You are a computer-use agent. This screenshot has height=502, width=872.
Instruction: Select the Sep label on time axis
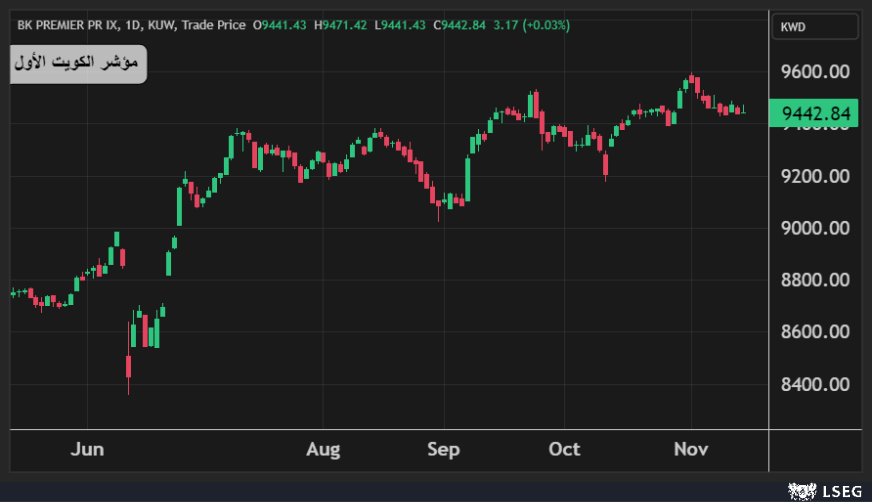coord(443,449)
